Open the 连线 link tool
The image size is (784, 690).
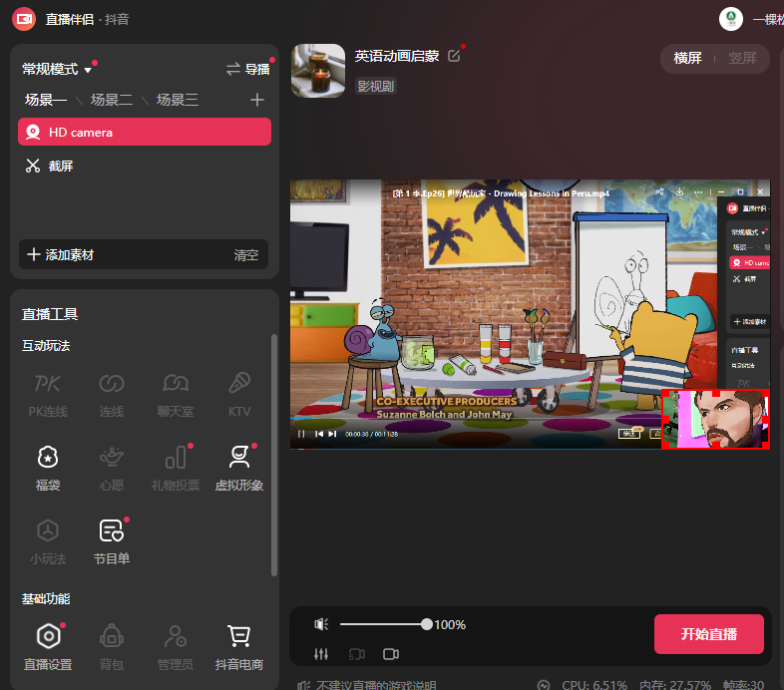[112, 395]
